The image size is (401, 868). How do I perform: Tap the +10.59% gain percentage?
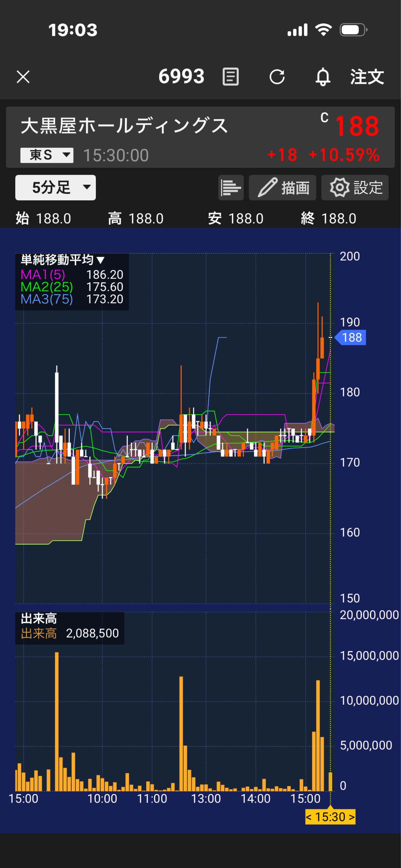[344, 155]
